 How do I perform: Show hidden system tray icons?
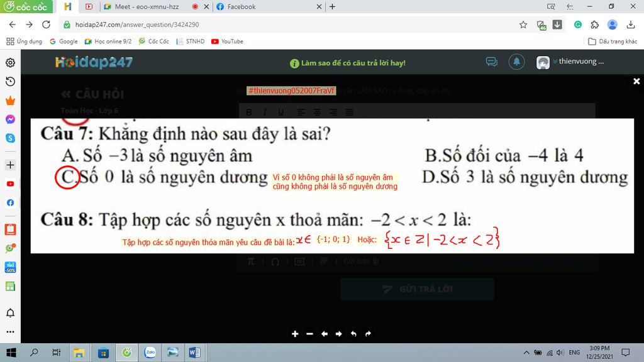coord(526,353)
